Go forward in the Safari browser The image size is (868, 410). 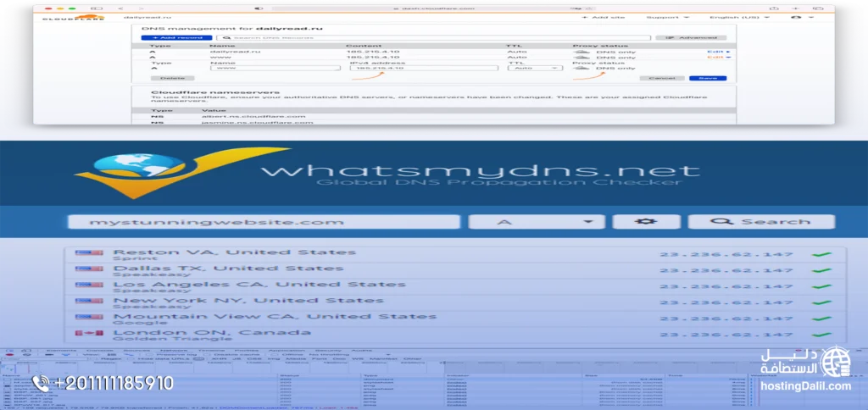pyautogui.click(x=142, y=8)
